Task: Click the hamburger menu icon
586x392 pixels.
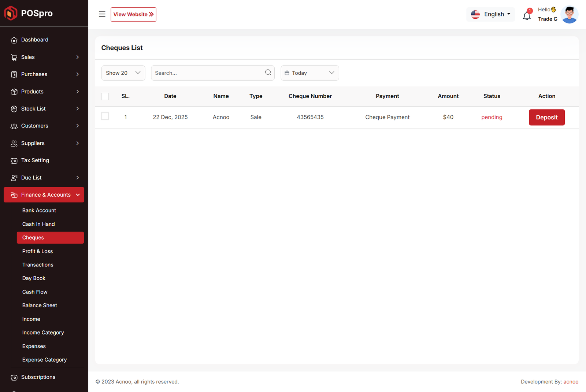Action: [102, 14]
